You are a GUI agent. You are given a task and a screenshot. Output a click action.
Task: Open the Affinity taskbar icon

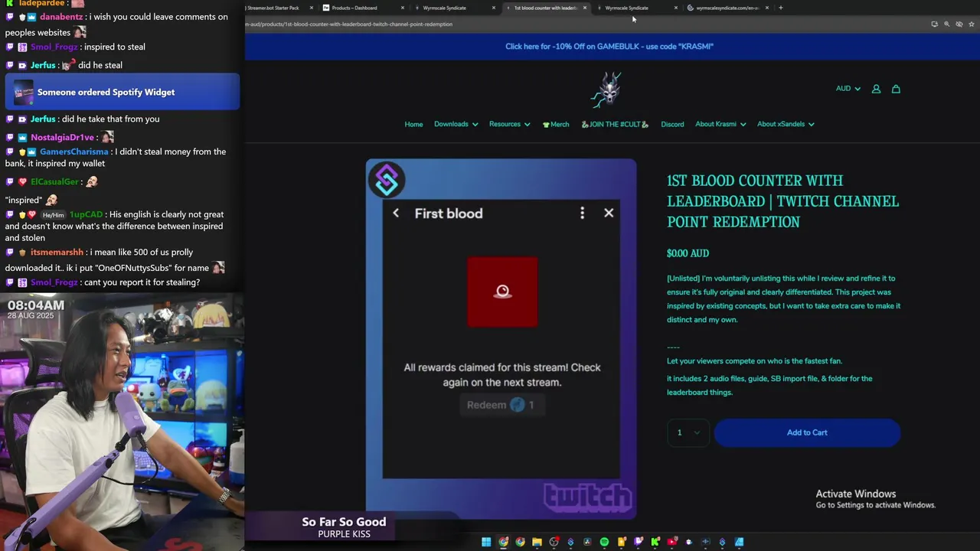coord(739,542)
